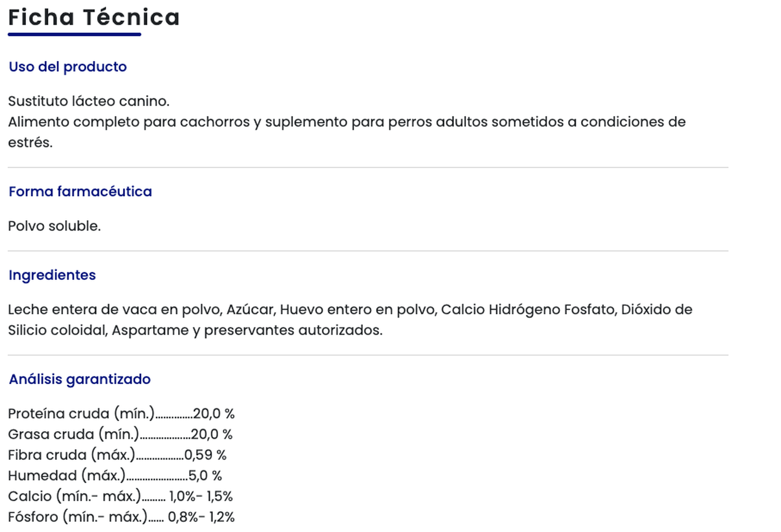Click the 20,0 % protein value
Viewport: 781px width, 532px height.
click(213, 413)
